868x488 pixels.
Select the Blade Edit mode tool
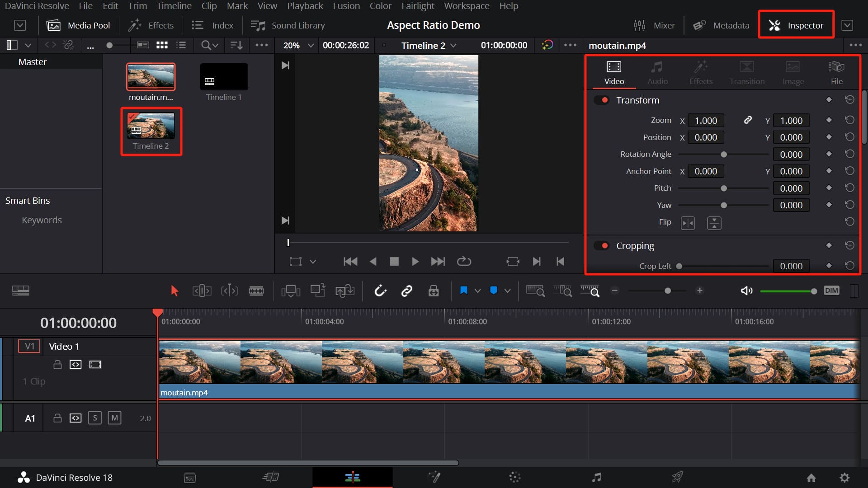256,291
